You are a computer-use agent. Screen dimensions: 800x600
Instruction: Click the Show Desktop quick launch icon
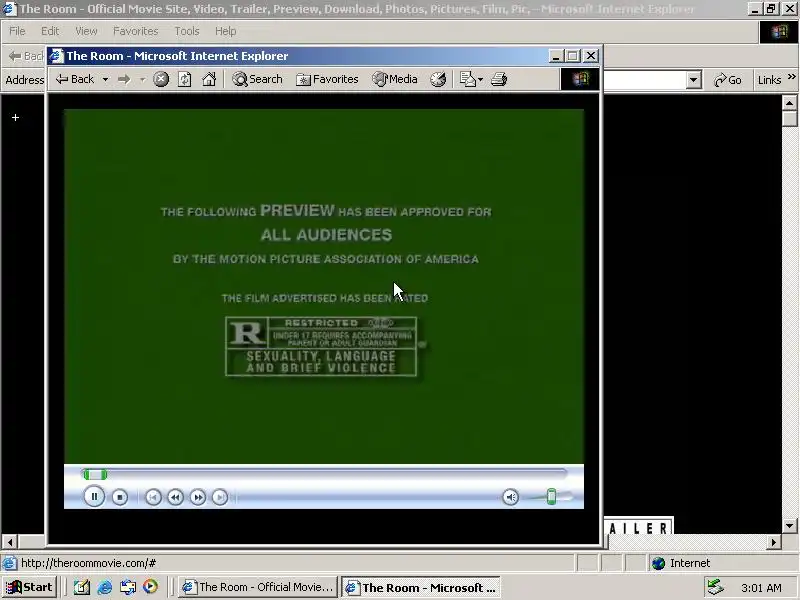tap(128, 587)
